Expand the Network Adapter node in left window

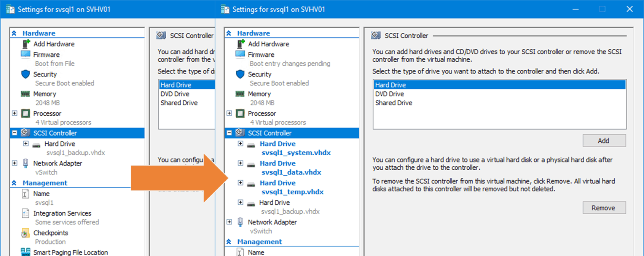[x=14, y=163]
